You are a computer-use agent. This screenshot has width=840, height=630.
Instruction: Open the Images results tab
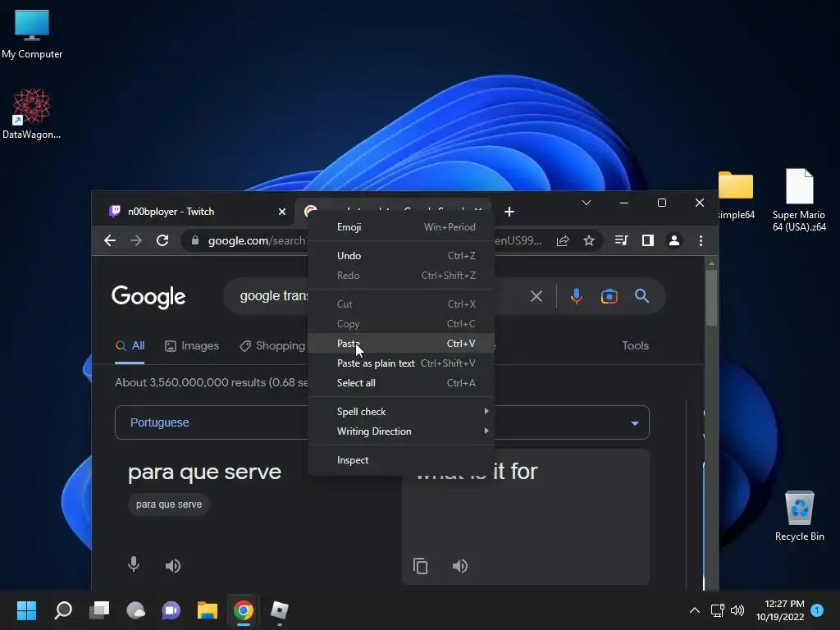pos(192,345)
